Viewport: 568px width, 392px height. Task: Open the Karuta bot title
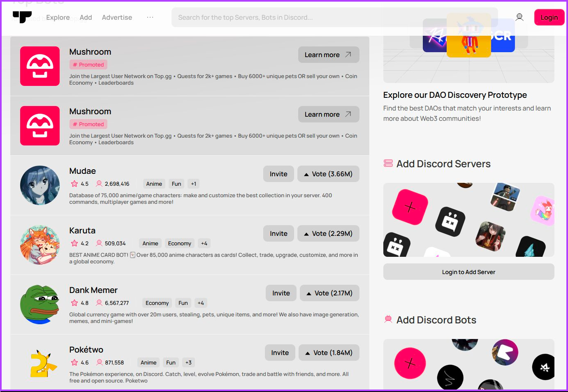click(x=82, y=231)
